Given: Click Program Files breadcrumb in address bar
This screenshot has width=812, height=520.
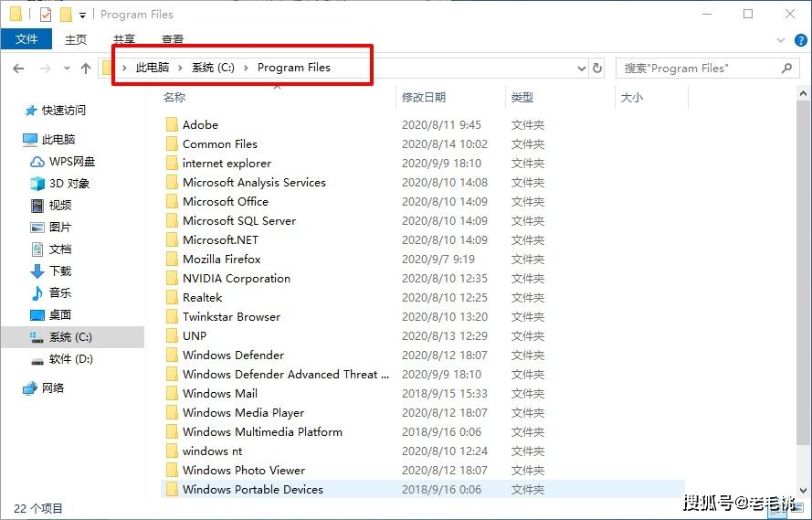Looking at the screenshot, I should pyautogui.click(x=293, y=68).
